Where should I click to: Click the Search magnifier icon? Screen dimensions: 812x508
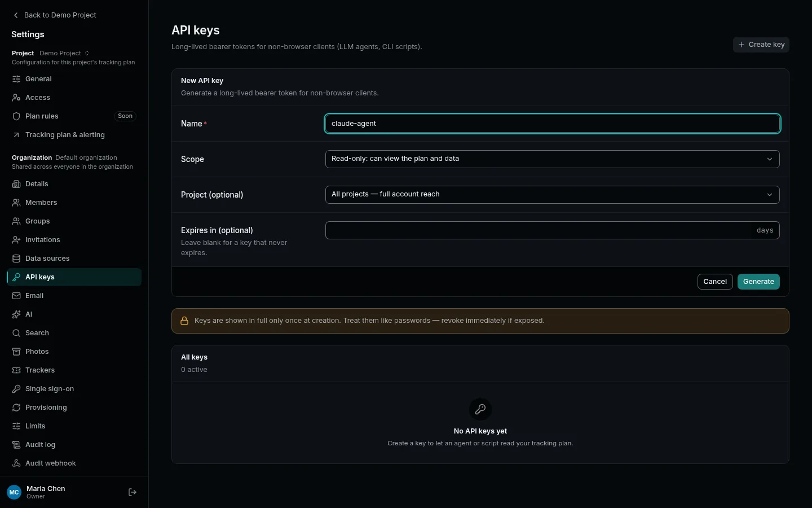(16, 333)
